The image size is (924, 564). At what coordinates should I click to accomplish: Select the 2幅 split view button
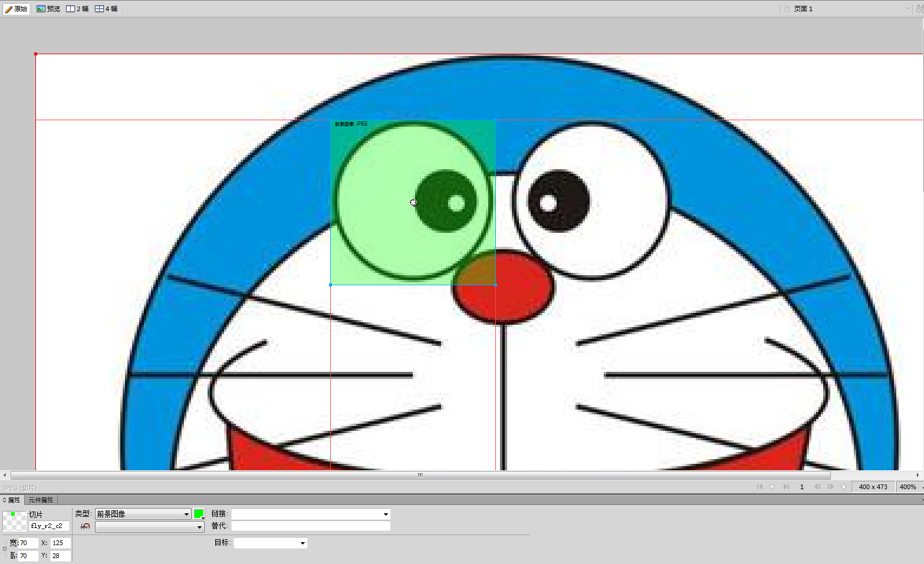tap(77, 9)
